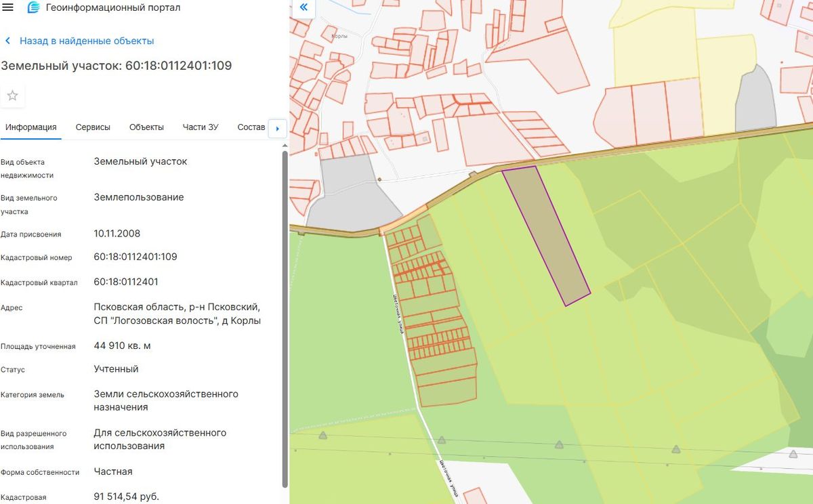This screenshot has width=813, height=504.
Task: Add parcel to favorites with star icon
Action: tap(12, 96)
